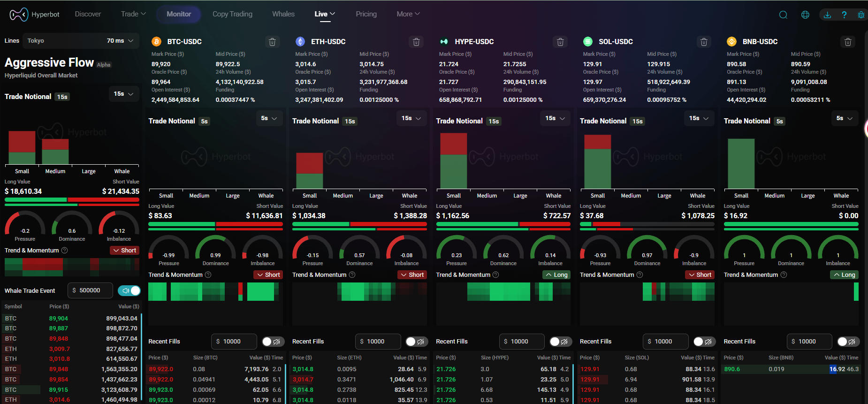This screenshot has width=868, height=404.
Task: Click the Hyperbot logo
Action: 35,15
